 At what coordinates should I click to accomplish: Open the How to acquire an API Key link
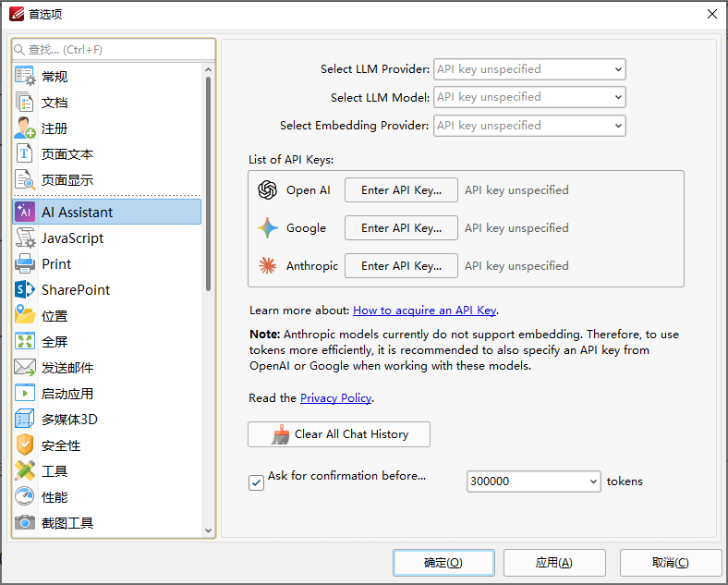tap(424, 311)
